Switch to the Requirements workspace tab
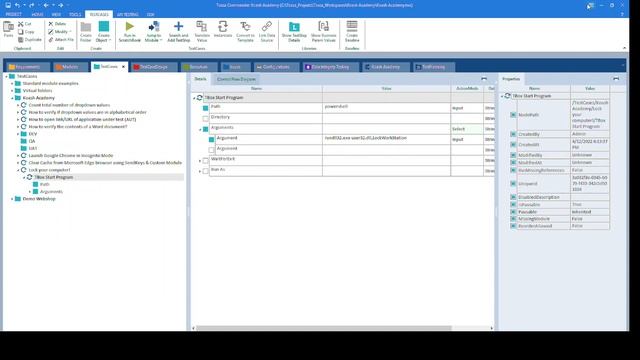This screenshot has width=640, height=360. (28, 67)
